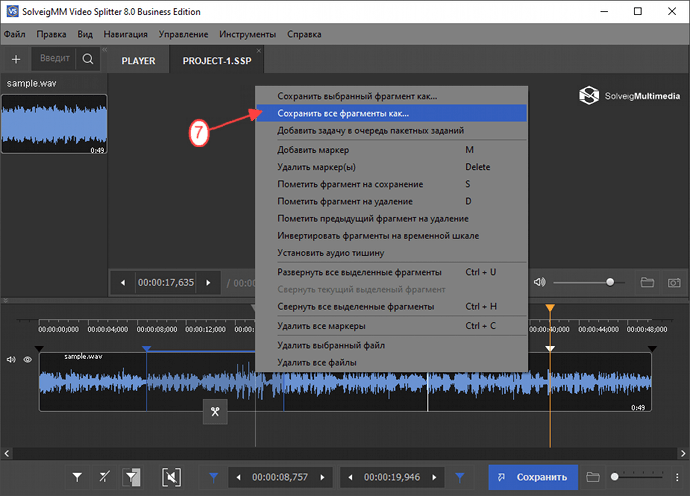Decrease the start time 00:00:08,757
690x496 pixels.
click(x=239, y=478)
